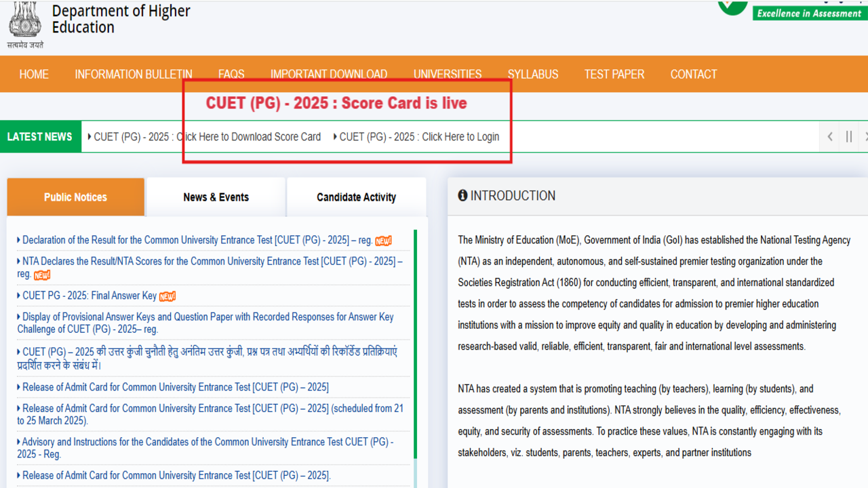Image resolution: width=868 pixels, height=488 pixels.
Task: Open the INFORMATION BULLETIN menu
Action: (x=134, y=75)
